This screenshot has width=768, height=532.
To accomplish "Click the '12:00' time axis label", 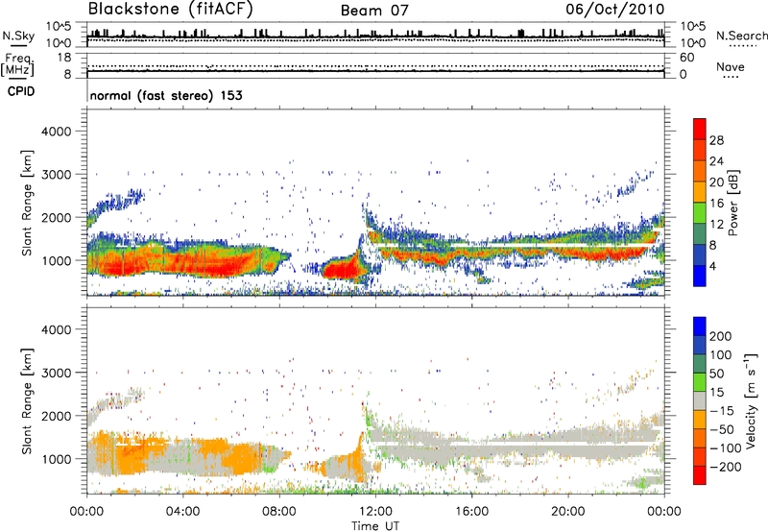I will pyautogui.click(x=375, y=512).
